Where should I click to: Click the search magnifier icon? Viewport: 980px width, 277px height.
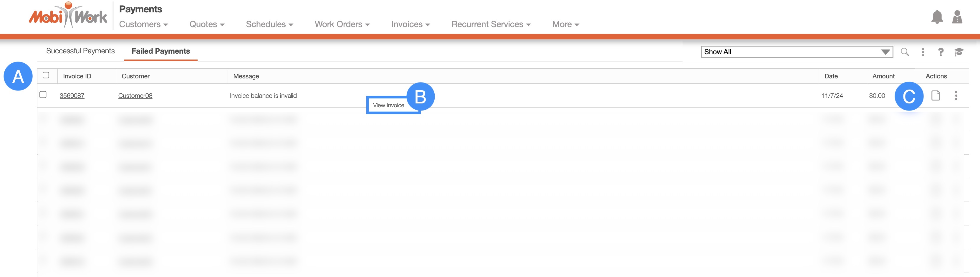(905, 52)
